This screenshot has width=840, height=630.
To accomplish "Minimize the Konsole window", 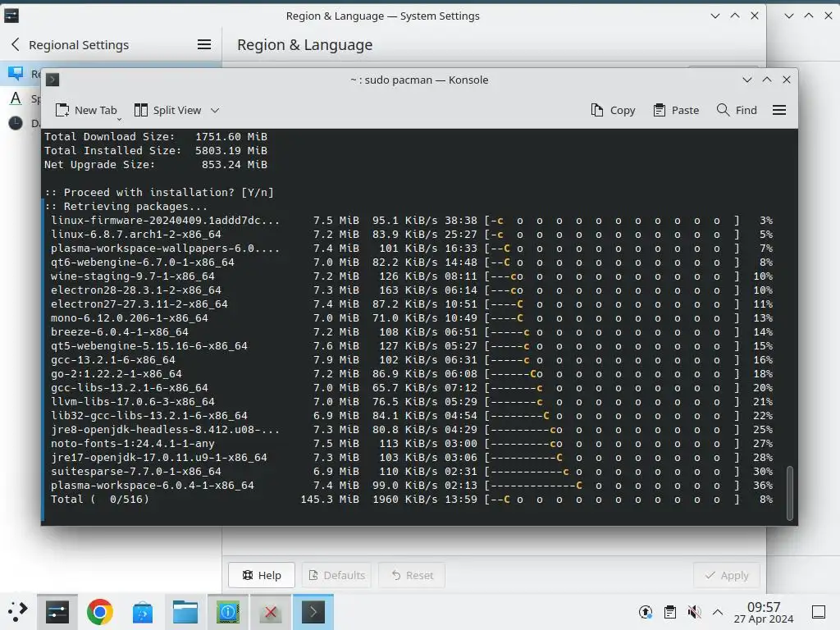I will click(x=746, y=80).
